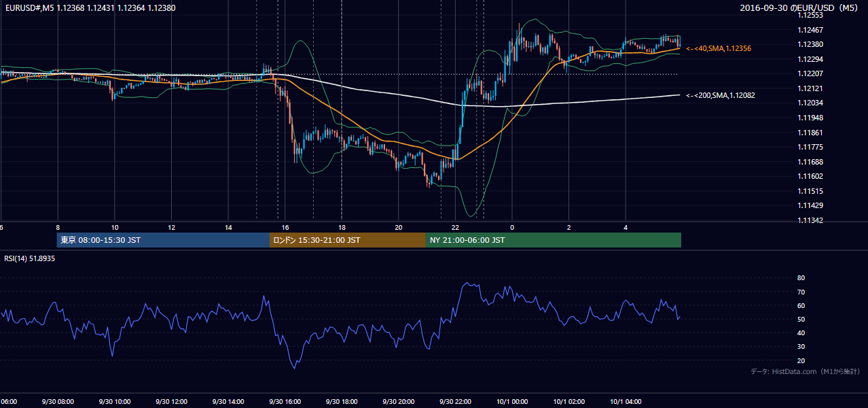This screenshot has width=868, height=408.
Task: Click the bottom time label 9/30 12:00
Action: [x=172, y=402]
